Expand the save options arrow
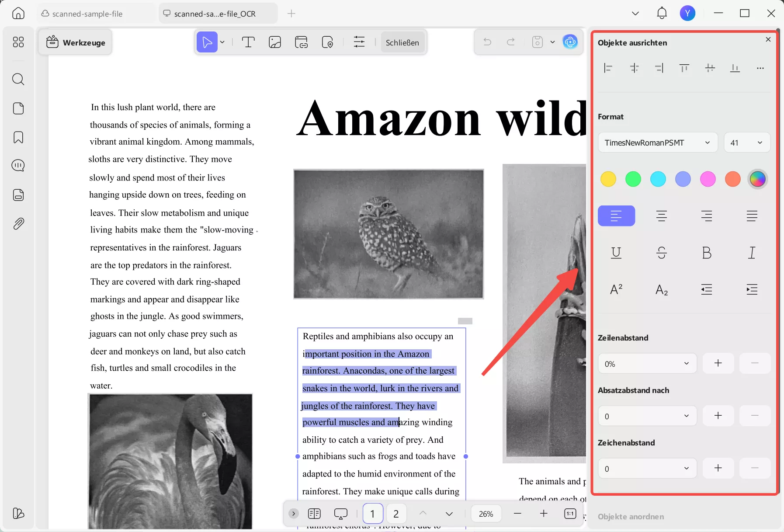Screen dimensions: 784x532 pyautogui.click(x=552, y=42)
